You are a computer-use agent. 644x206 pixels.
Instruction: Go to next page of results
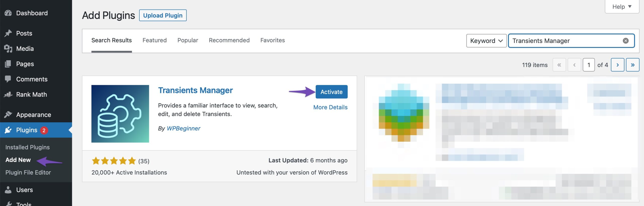coord(618,65)
